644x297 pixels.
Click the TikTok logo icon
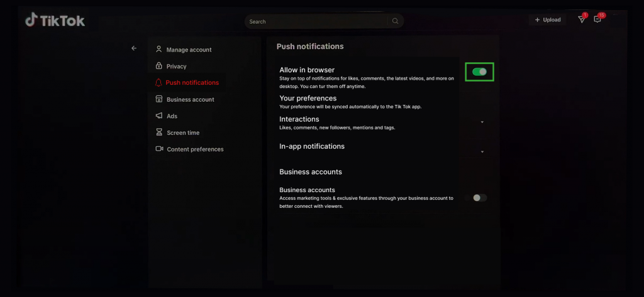tap(31, 20)
